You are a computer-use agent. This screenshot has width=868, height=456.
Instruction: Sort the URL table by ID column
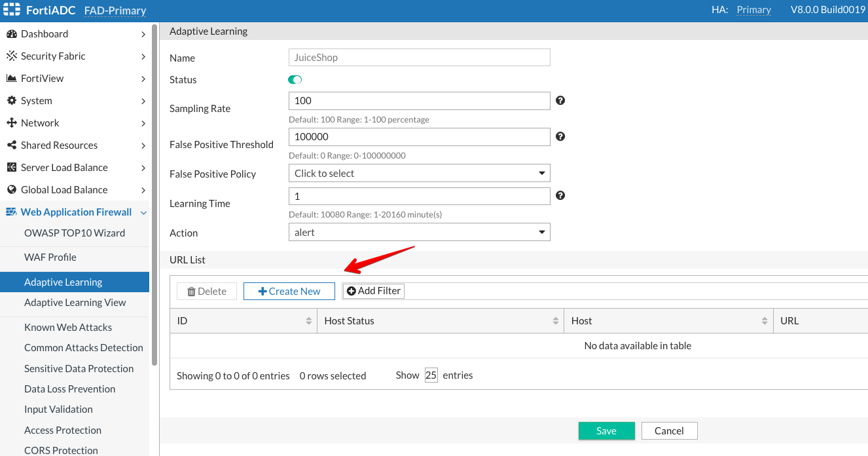pos(308,321)
